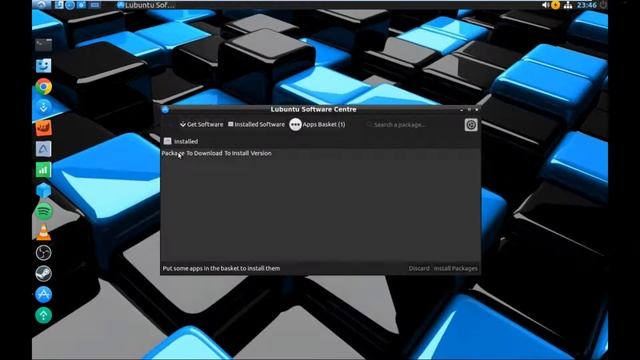Open the gray triangle app dock icon
Screen dimensions: 640x360
click(x=43, y=149)
